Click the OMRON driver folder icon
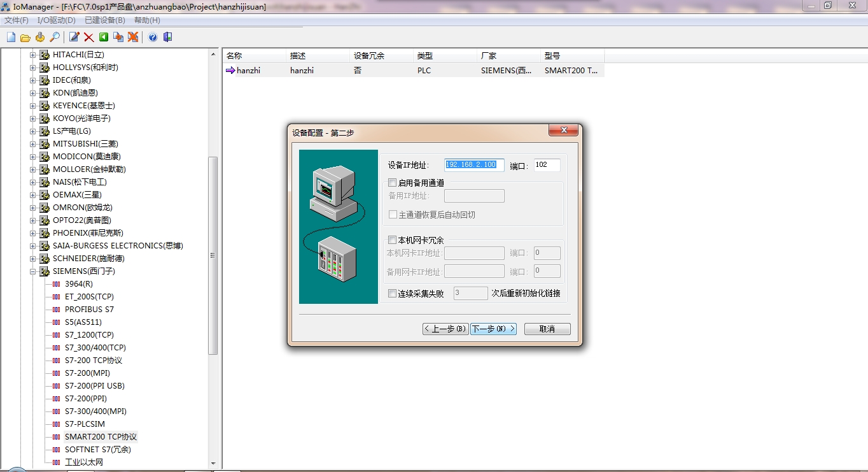Viewport: 868px width, 472px height. pos(45,208)
